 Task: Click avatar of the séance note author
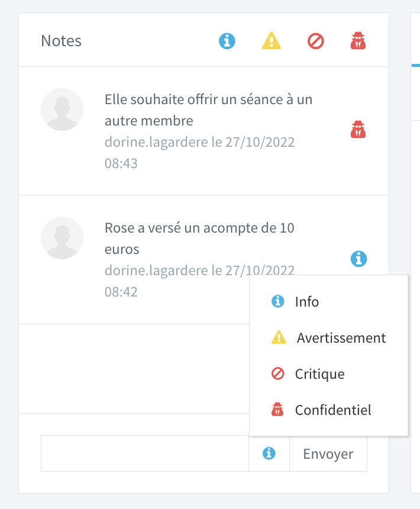(x=62, y=109)
